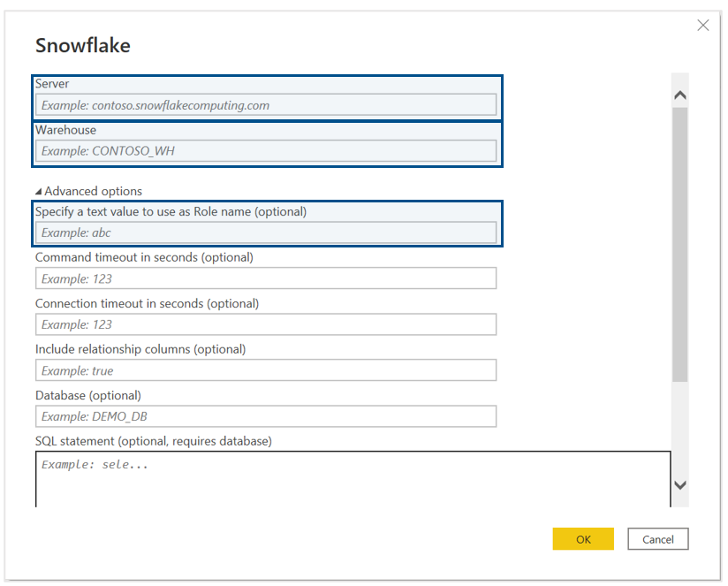
Task: Click the Role name text field
Action: click(x=266, y=232)
